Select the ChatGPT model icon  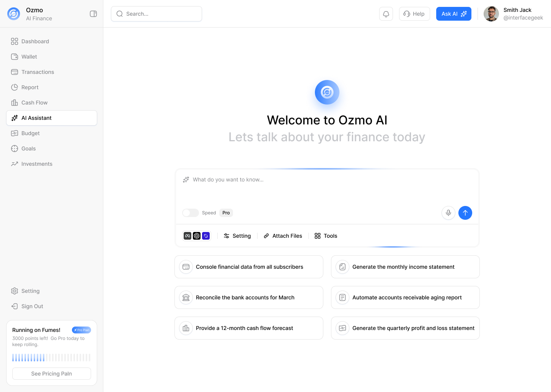[197, 236]
